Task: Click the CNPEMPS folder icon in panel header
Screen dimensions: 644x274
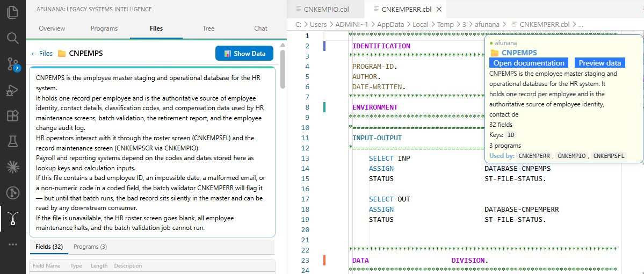Action: (62, 53)
